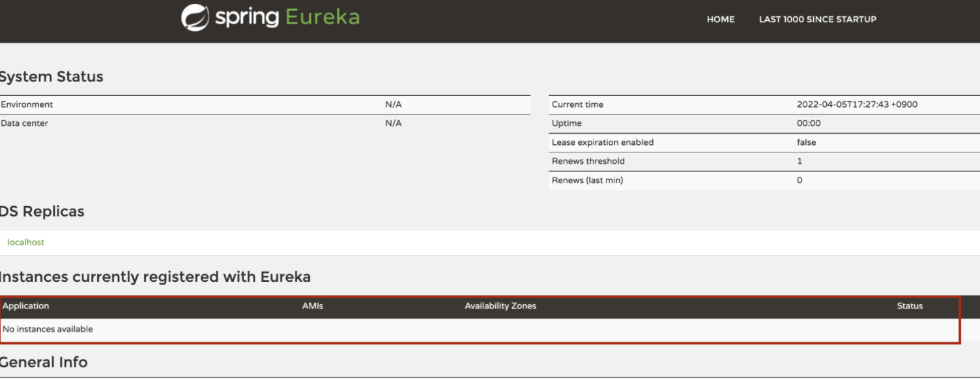Select Renews threshold value 1
This screenshot has height=381, width=980.
click(800, 161)
